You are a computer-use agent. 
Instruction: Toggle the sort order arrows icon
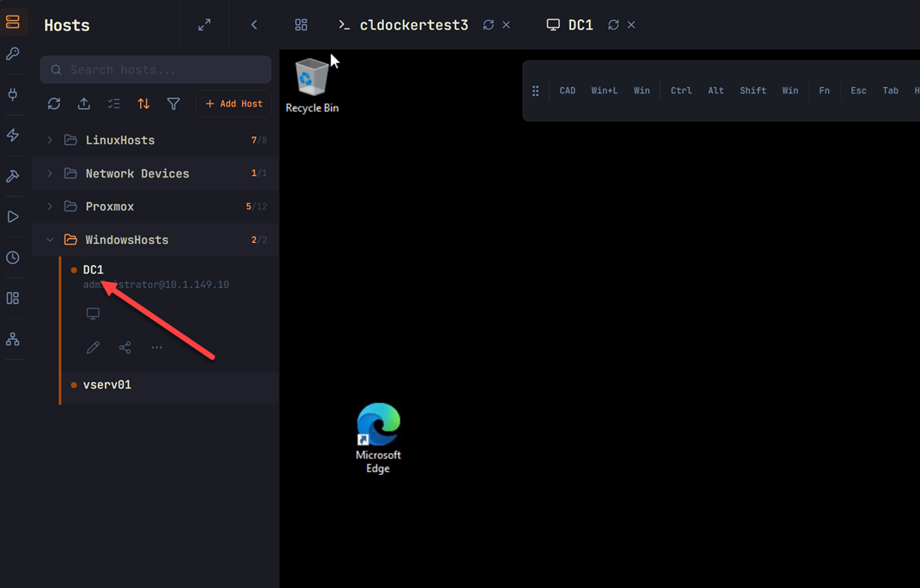(144, 104)
